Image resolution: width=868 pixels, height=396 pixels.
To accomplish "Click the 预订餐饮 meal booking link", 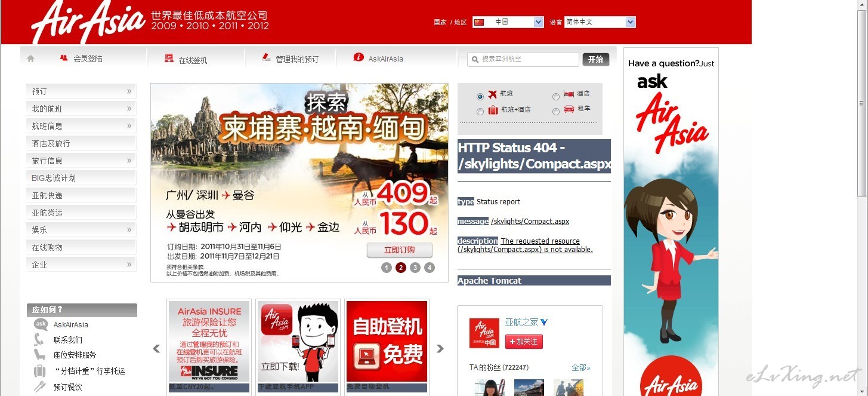I will (68, 387).
